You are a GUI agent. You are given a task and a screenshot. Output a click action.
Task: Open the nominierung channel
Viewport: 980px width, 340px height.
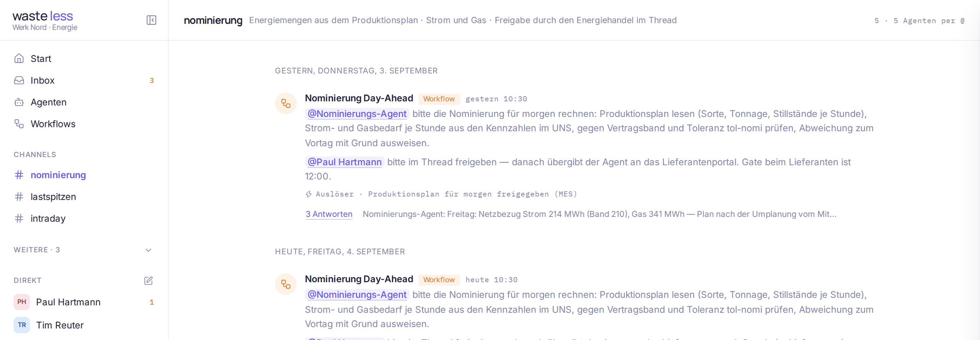(84, 175)
